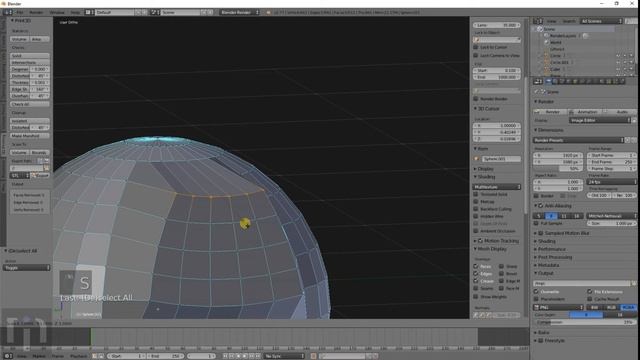640x360 pixels.
Task: Click the Lens value field
Action: tap(497, 25)
